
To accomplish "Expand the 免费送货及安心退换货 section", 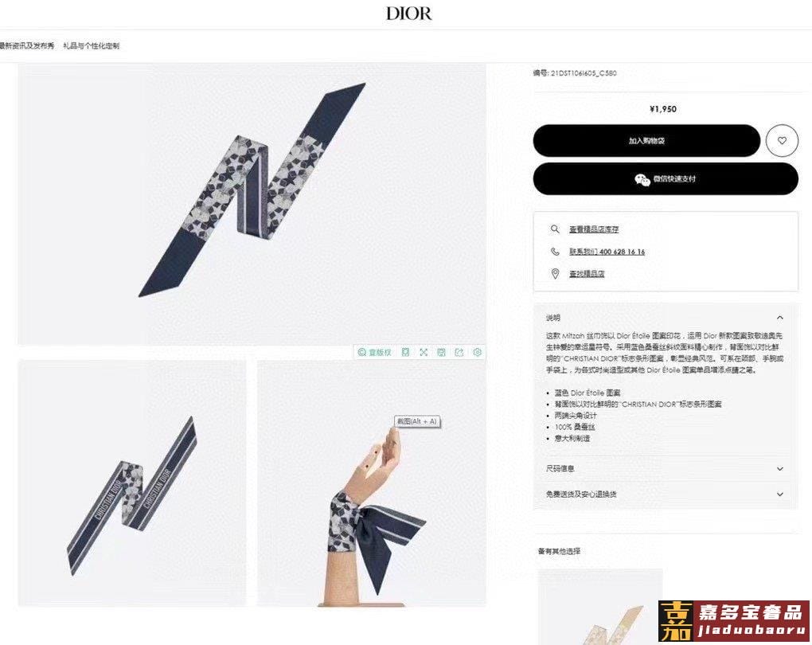I will [666, 494].
